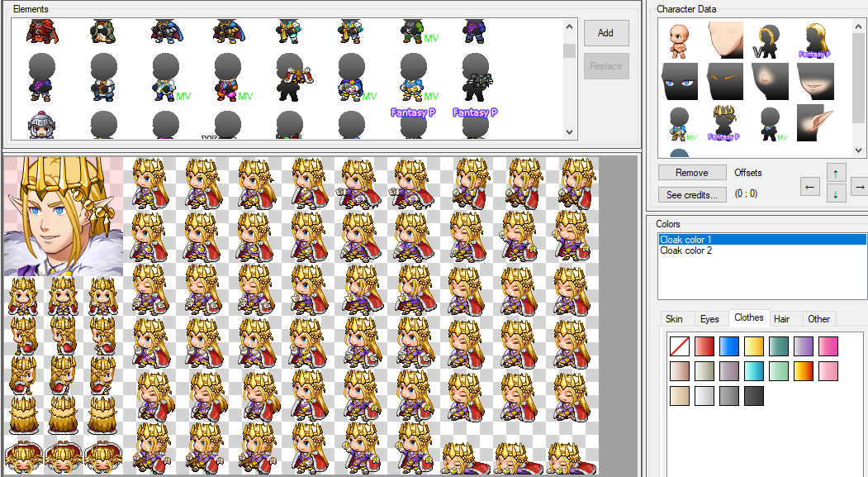Choose the red clothes color swatch
This screenshot has height=477, width=868.
704,346
